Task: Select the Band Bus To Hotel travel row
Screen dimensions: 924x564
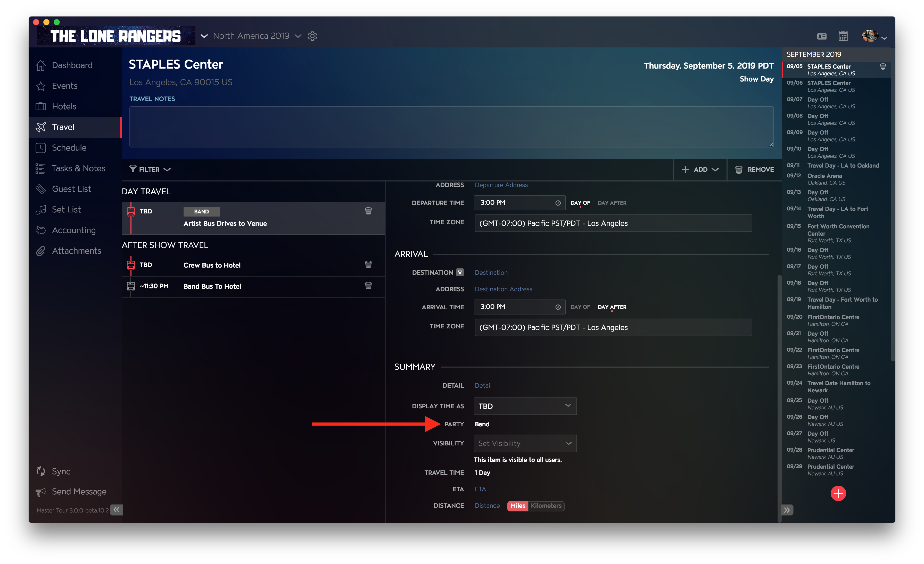Action: click(253, 286)
